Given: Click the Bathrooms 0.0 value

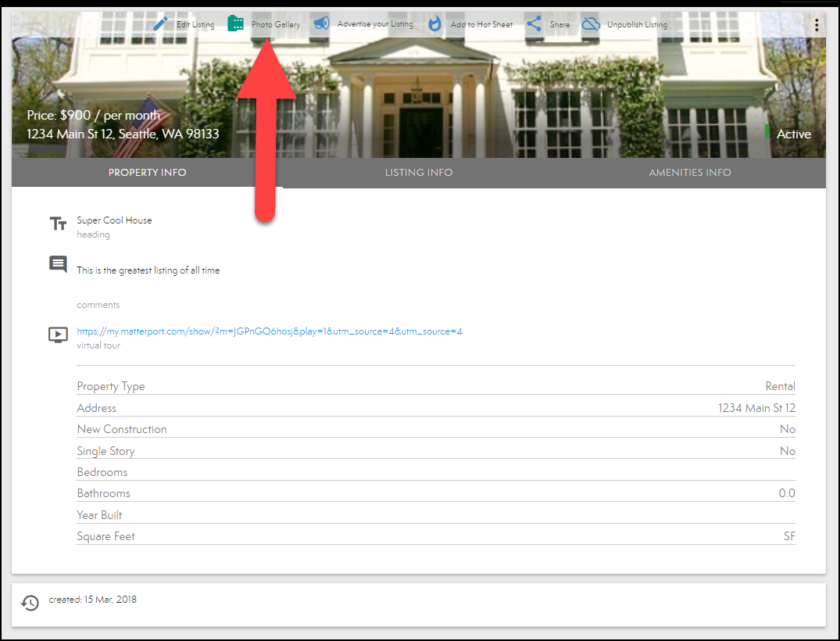Looking at the screenshot, I should click(x=788, y=492).
